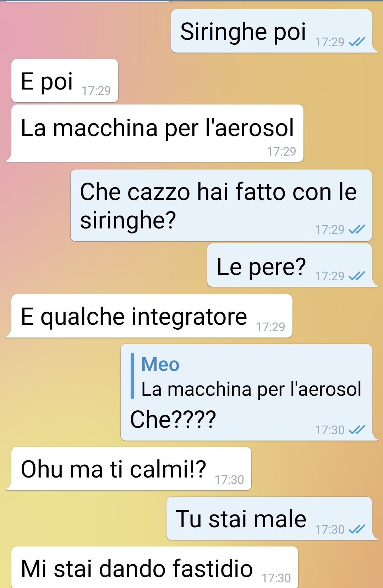This screenshot has height=588, width=383.
Task: Select the 'Ohu ma ti calmi!?' message
Action: point(128,469)
